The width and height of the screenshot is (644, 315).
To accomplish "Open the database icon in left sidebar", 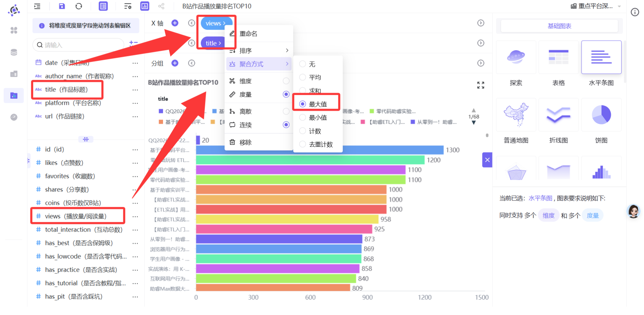I will pos(14,52).
